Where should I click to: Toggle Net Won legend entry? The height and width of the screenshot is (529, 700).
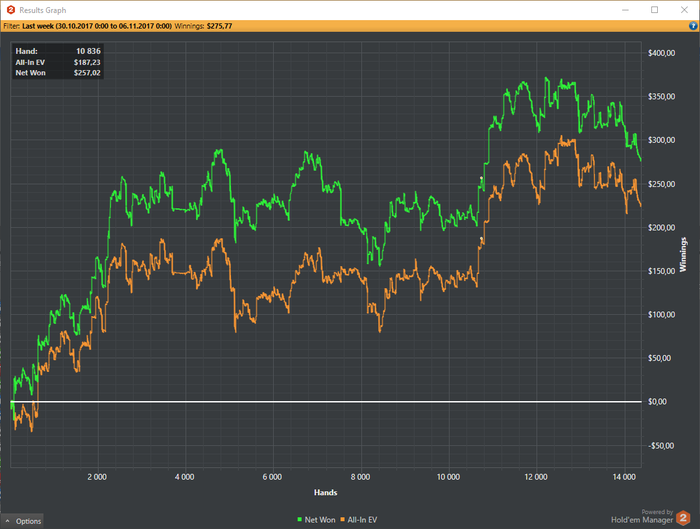(316, 520)
